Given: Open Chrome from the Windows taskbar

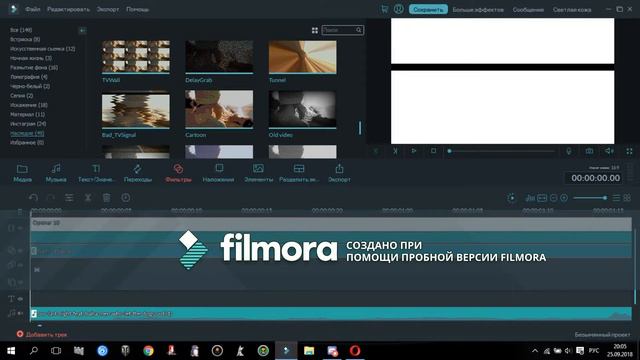Looking at the screenshot, I should (149, 351).
